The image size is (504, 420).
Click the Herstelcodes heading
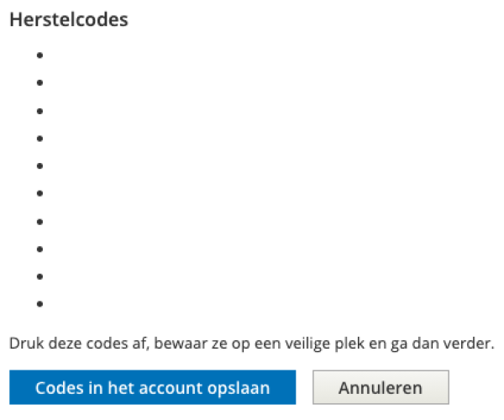(68, 20)
